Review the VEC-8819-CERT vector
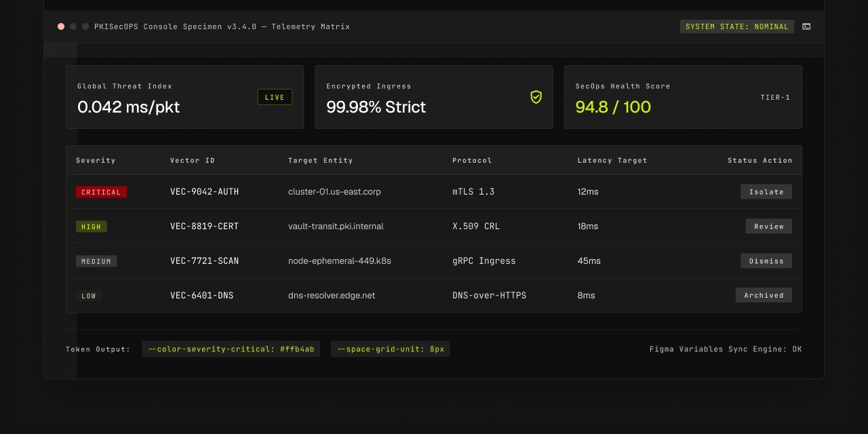 tap(769, 226)
